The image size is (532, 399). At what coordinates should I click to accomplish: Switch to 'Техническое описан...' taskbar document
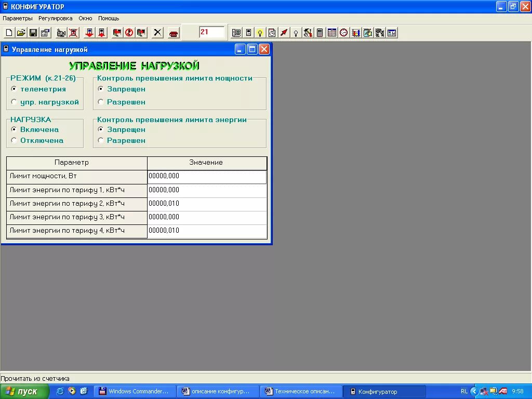301,392
